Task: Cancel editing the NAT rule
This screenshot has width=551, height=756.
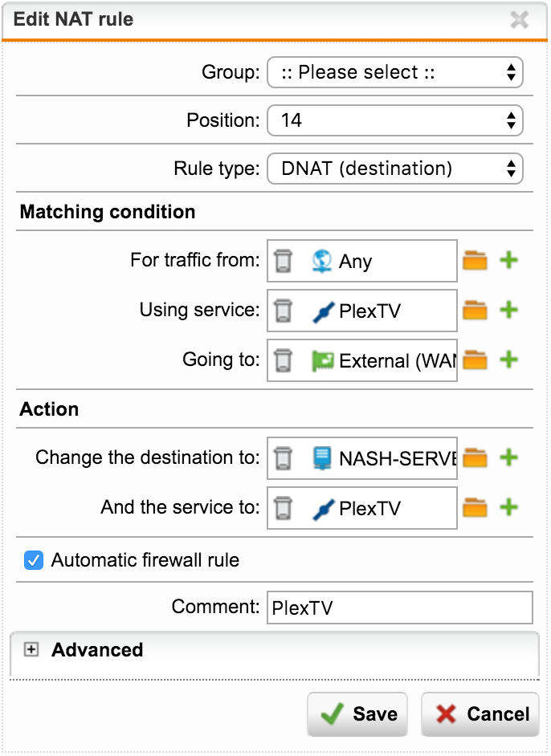Action: [x=480, y=714]
